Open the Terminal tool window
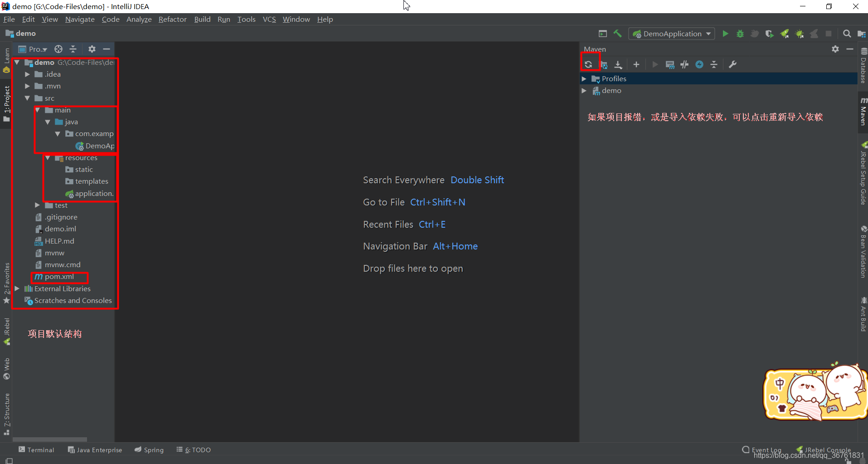The image size is (868, 464). [36, 450]
